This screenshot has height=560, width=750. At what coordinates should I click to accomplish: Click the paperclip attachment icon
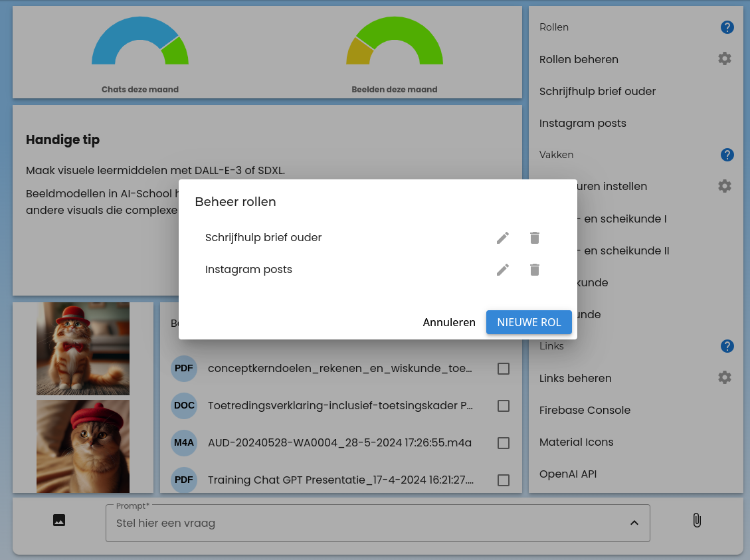pyautogui.click(x=697, y=520)
